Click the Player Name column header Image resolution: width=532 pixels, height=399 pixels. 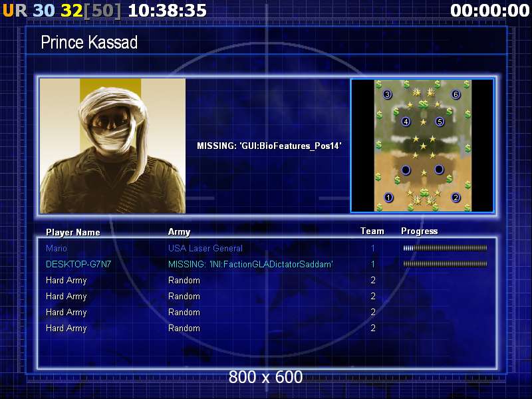coord(73,232)
